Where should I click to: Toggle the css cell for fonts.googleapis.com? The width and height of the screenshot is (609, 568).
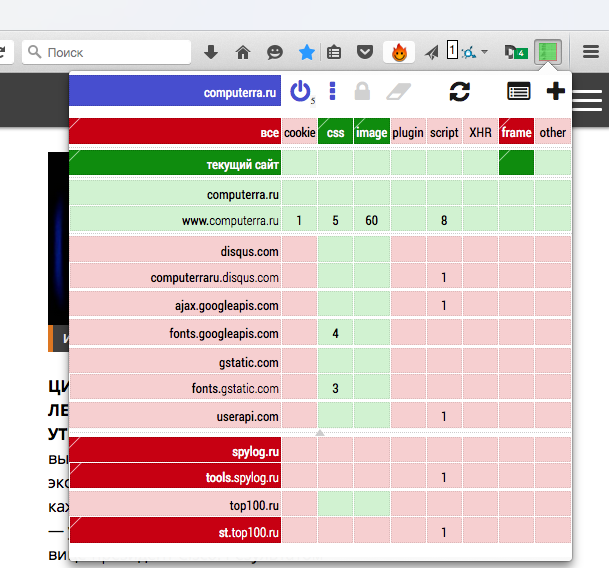(x=335, y=333)
